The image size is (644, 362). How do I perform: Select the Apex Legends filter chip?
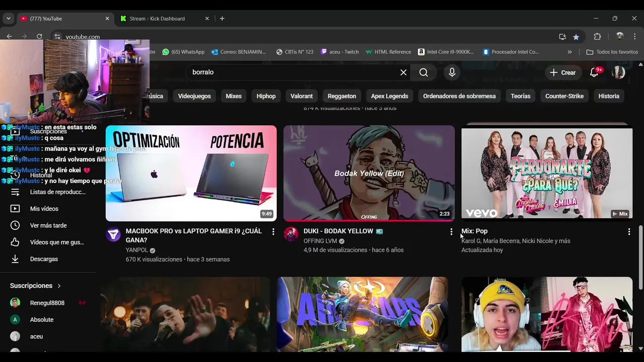pyautogui.click(x=389, y=96)
